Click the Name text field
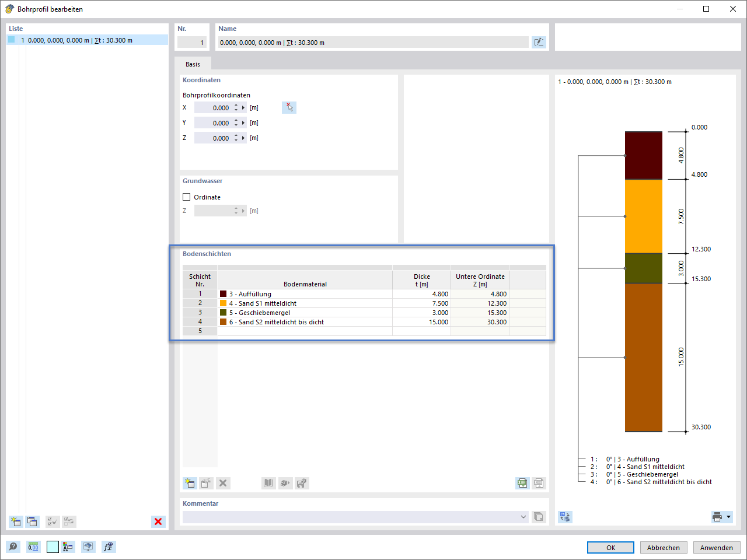 (x=373, y=43)
